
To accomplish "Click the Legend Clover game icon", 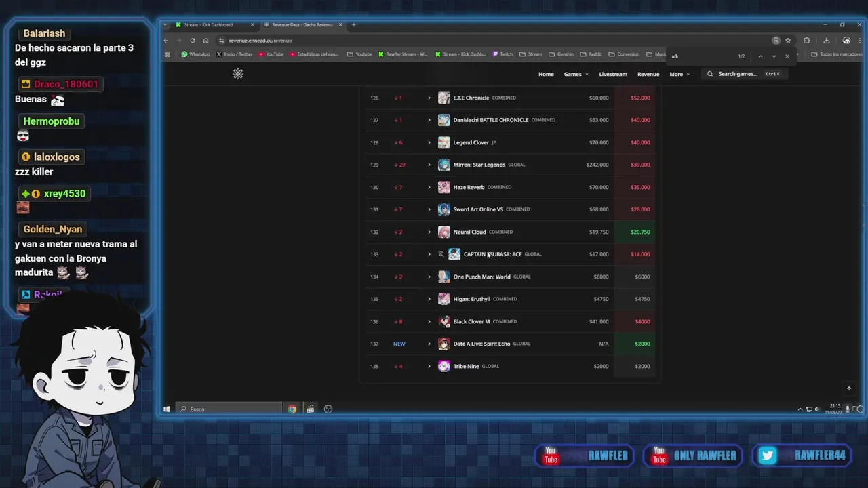I will (444, 142).
